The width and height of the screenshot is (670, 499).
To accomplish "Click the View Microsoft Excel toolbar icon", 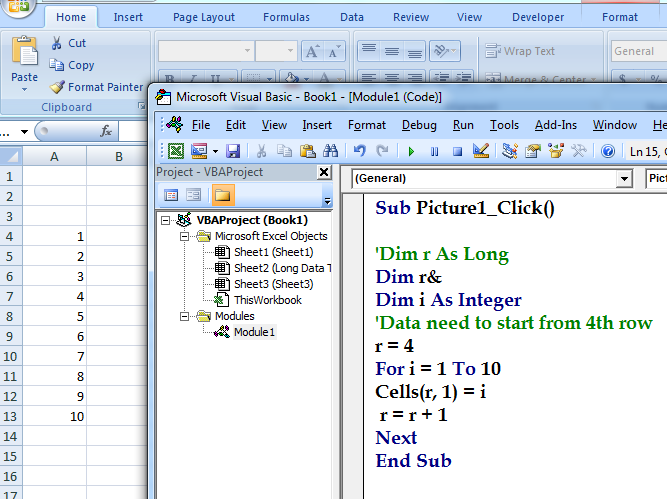I will pos(176,151).
